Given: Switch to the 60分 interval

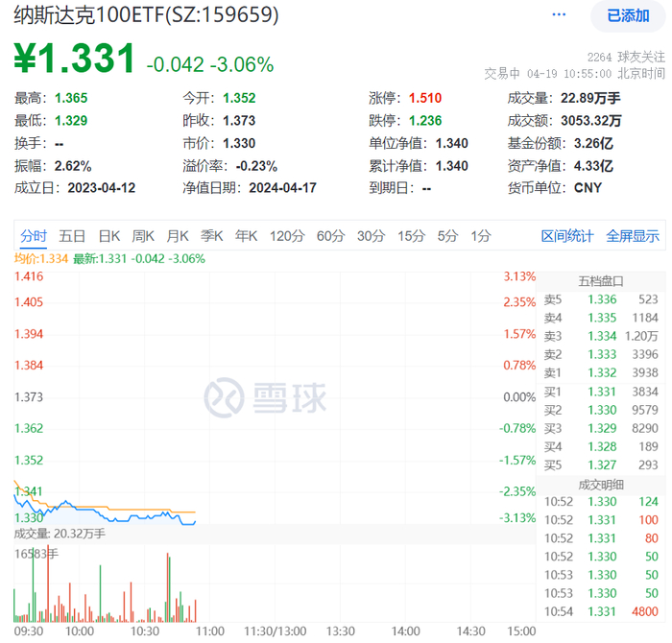Looking at the screenshot, I should (x=331, y=236).
